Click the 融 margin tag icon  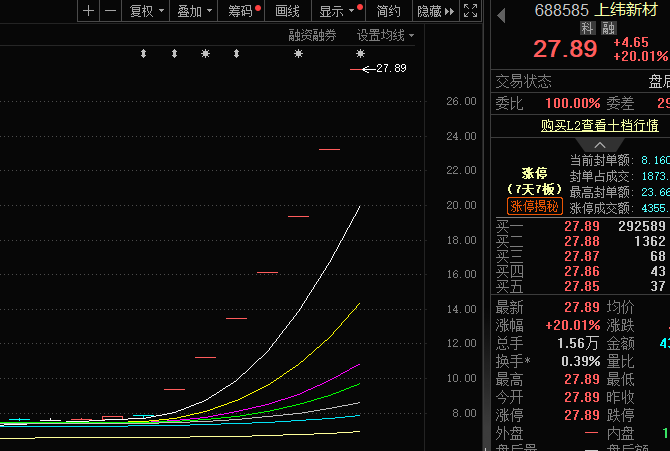(609, 28)
